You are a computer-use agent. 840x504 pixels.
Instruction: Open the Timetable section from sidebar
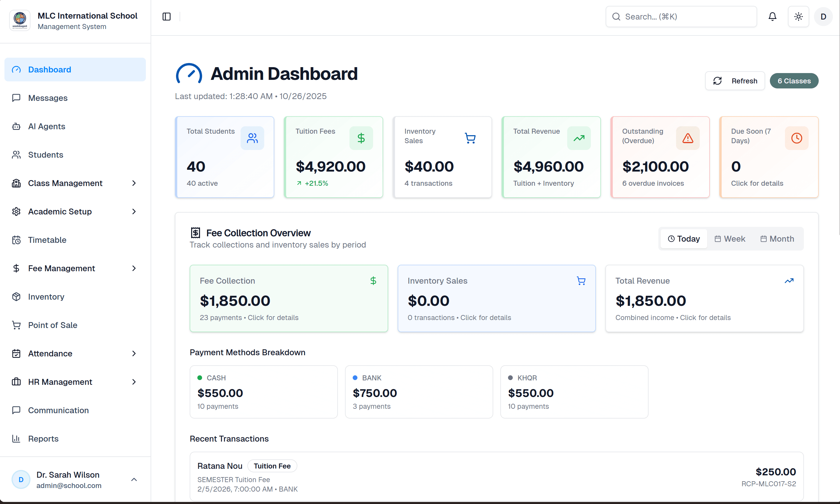[47, 240]
